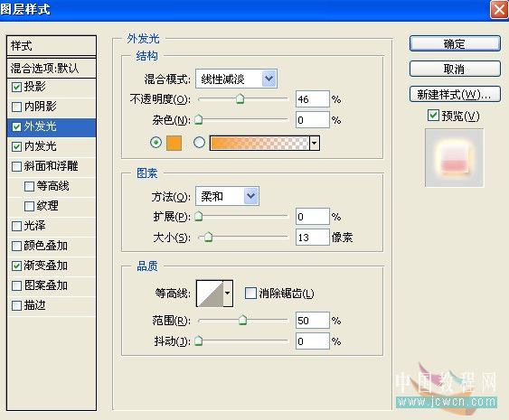Click the contour (等高线) curve thumbnail
Screen dimensions: 509x420
tap(210, 294)
